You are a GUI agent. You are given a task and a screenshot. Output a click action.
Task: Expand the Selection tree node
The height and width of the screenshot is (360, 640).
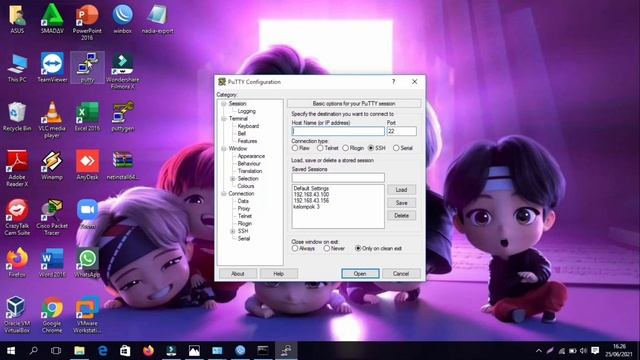233,179
